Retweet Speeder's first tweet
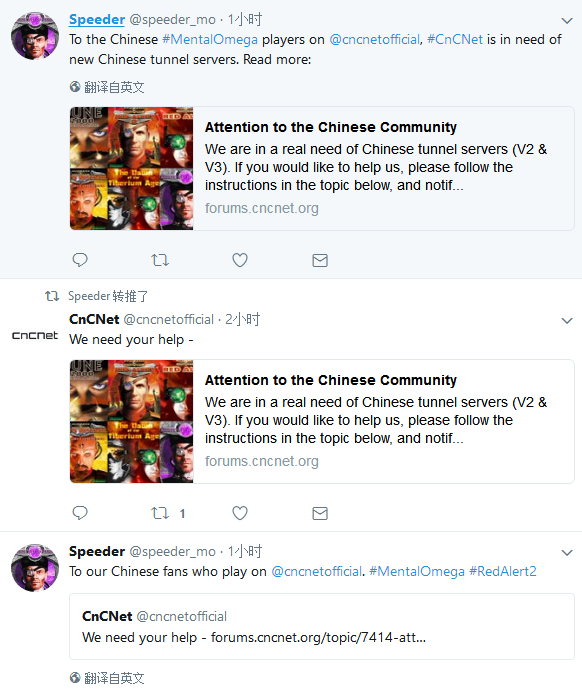The image size is (582, 689). tap(160, 260)
